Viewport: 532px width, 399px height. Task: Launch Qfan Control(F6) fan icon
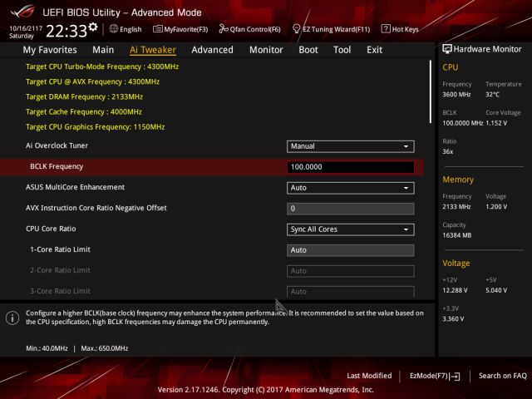pos(224,29)
